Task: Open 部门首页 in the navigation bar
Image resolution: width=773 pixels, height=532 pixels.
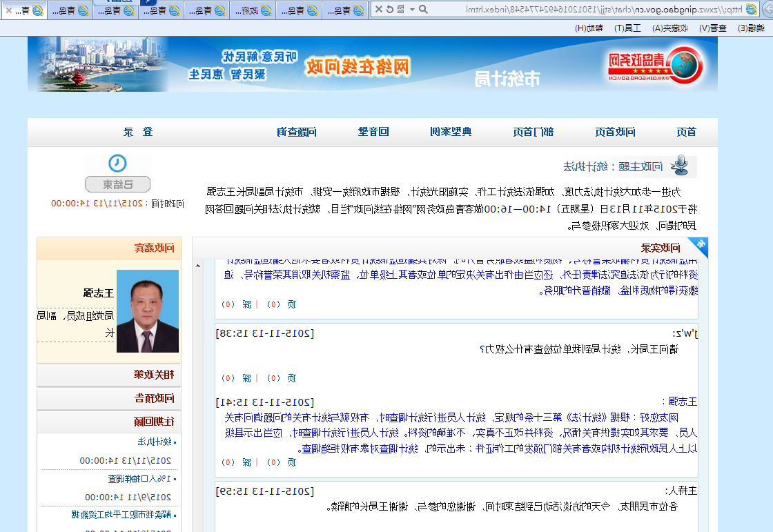Action: 533,132
